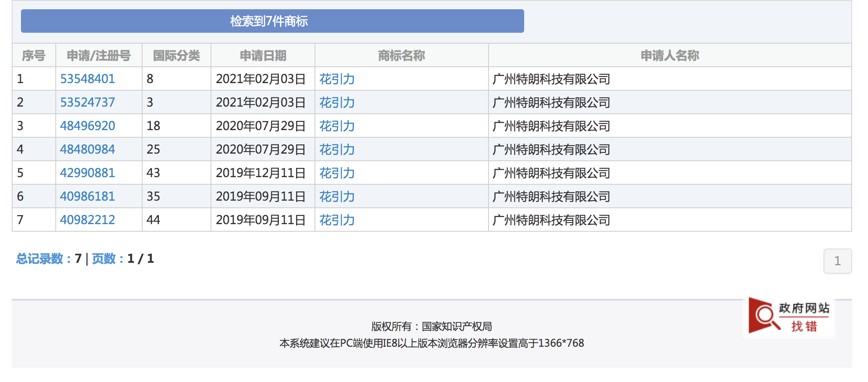868x382 pixels.
Task: Click the 申请/注册号 column header
Action: point(99,55)
